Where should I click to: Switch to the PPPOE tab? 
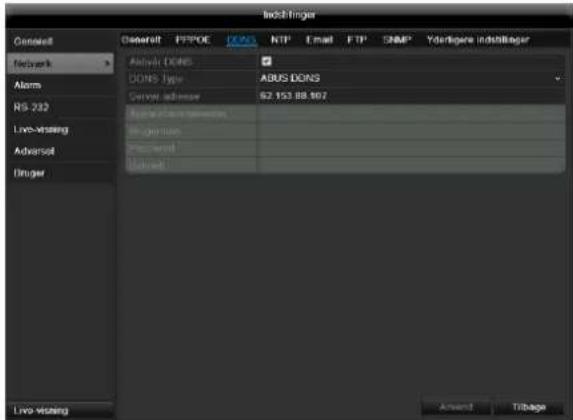pos(193,40)
